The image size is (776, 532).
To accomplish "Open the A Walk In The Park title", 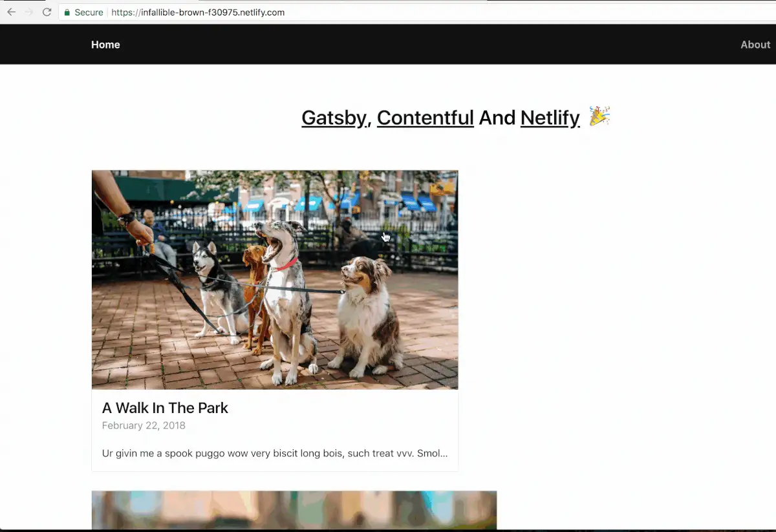I will tap(165, 408).
